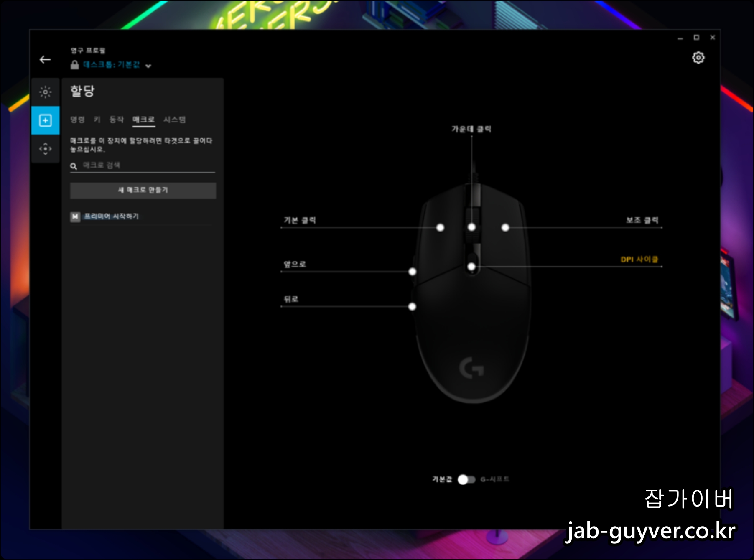Switch to the 동작 tab
The width and height of the screenshot is (754, 560).
point(117,120)
